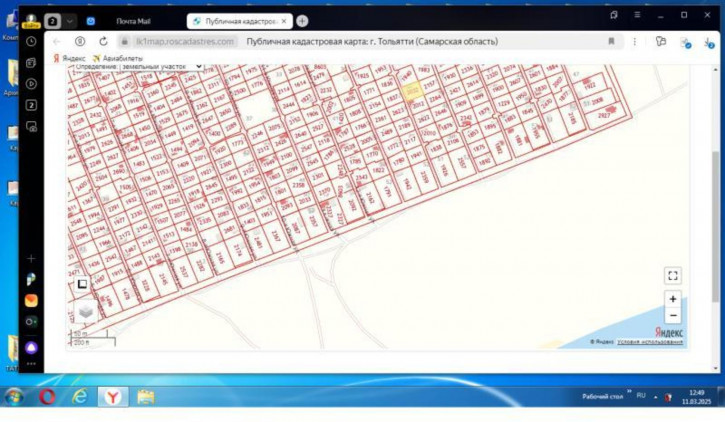The image size is (725, 422).
Task: Launch Yandex Browser from Windows taskbar
Action: (113, 397)
